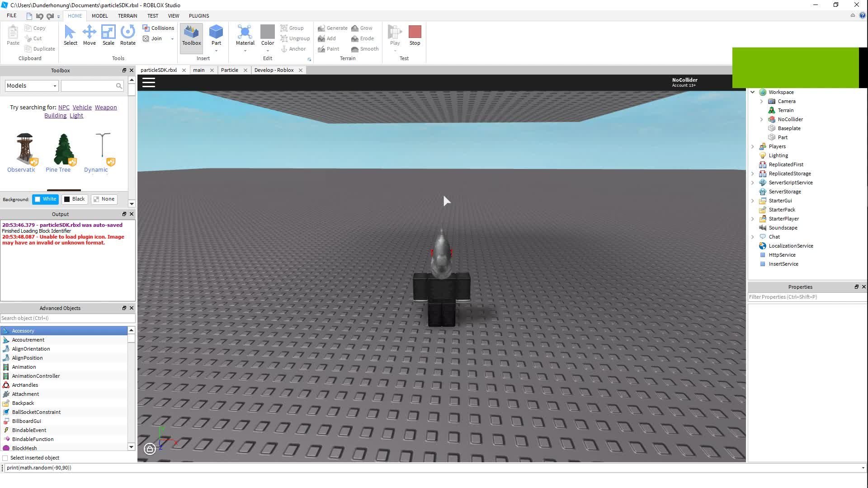The height and width of the screenshot is (488, 868).
Task: Click the Stop button in Test
Action: point(415,34)
